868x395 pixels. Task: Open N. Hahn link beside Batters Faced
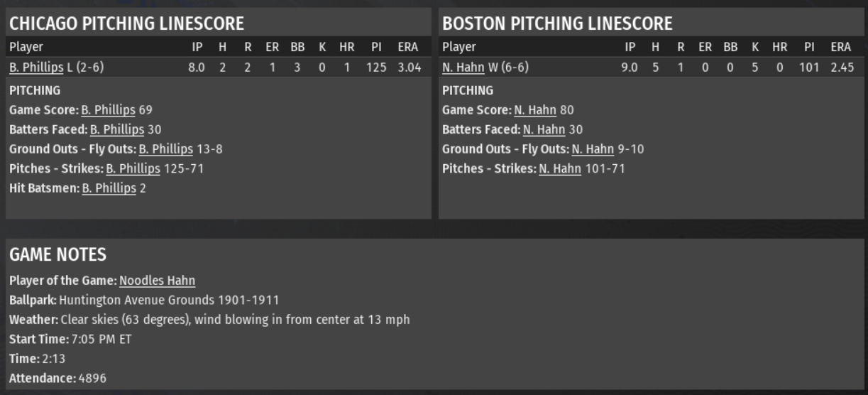pos(544,129)
